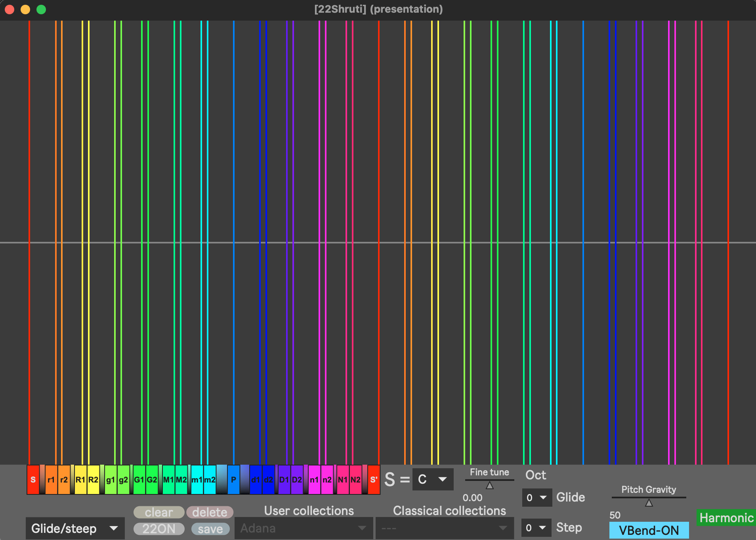Click the clear button
The width and height of the screenshot is (756, 540).
159,512
